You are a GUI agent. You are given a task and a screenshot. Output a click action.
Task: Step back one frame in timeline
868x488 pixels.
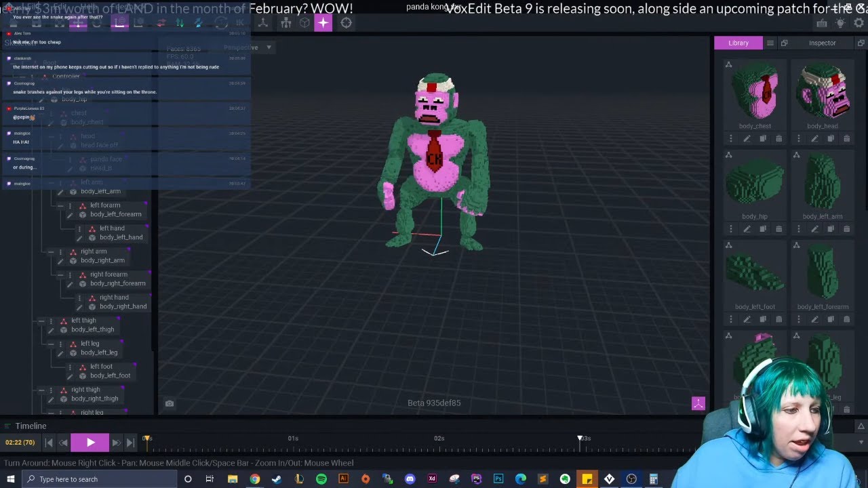coord(63,443)
